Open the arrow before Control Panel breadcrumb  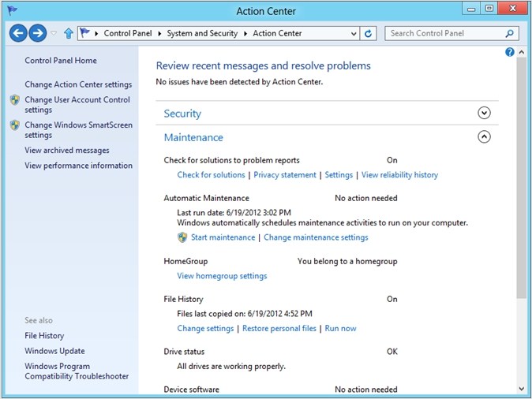pos(96,34)
